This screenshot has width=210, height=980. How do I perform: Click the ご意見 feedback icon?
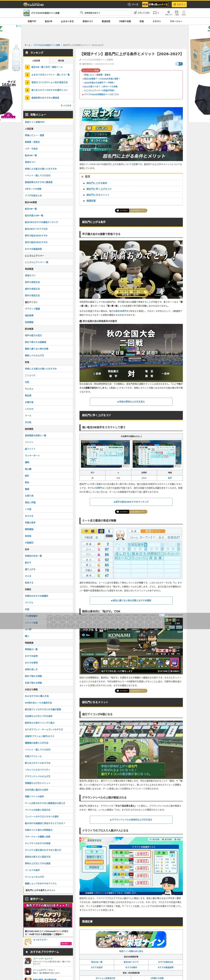coord(176,13)
